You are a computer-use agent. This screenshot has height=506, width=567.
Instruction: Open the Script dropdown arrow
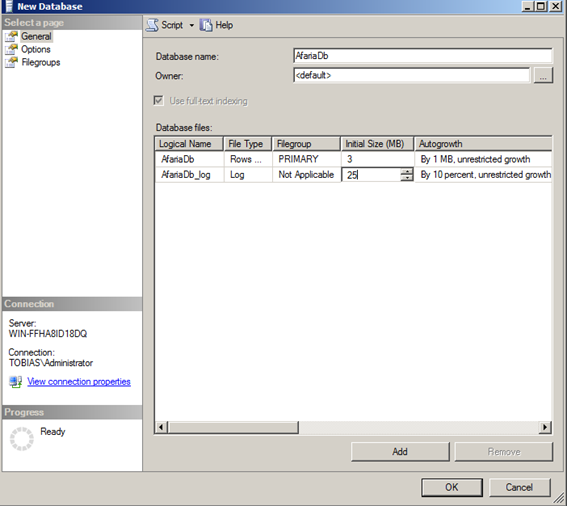192,25
